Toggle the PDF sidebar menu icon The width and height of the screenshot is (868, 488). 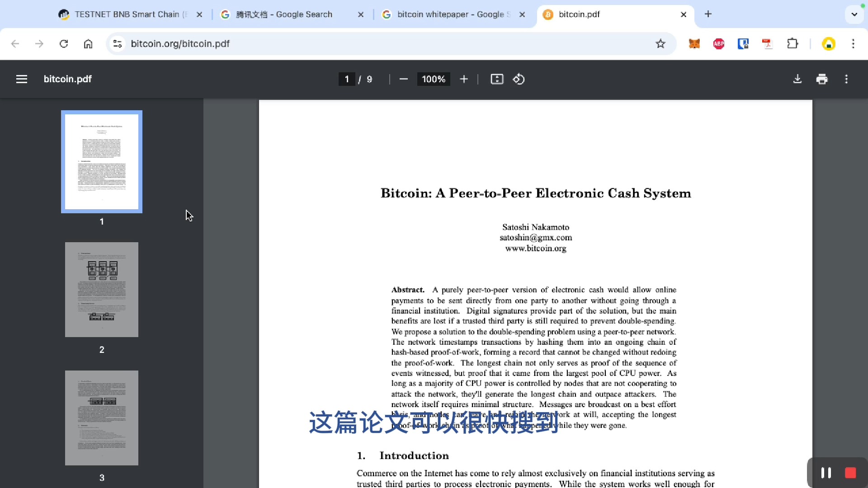[22, 79]
